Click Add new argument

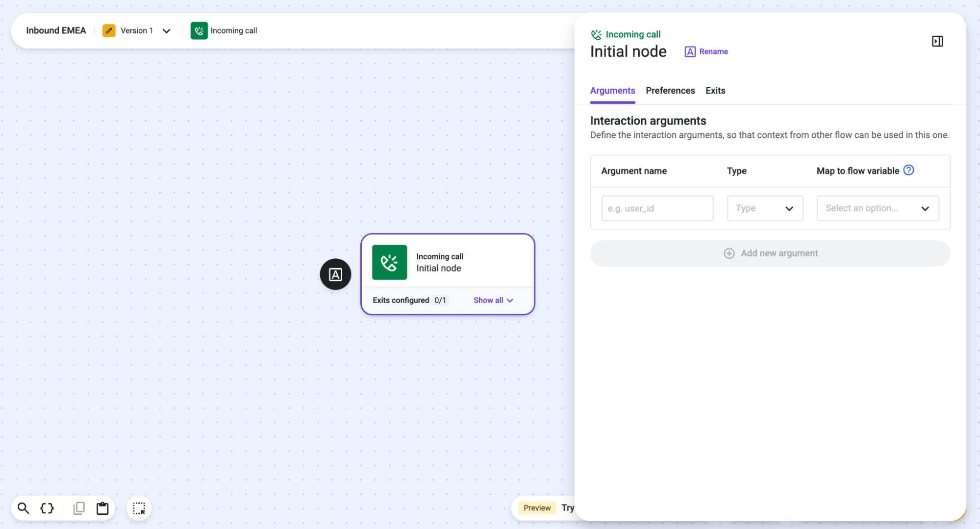point(770,253)
